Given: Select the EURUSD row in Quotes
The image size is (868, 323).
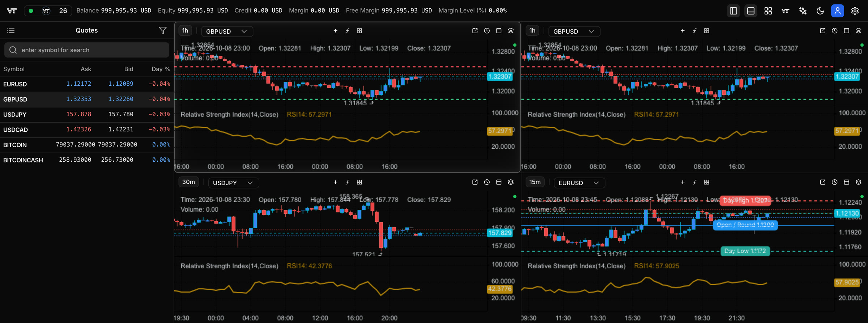Looking at the screenshot, I should (87, 84).
